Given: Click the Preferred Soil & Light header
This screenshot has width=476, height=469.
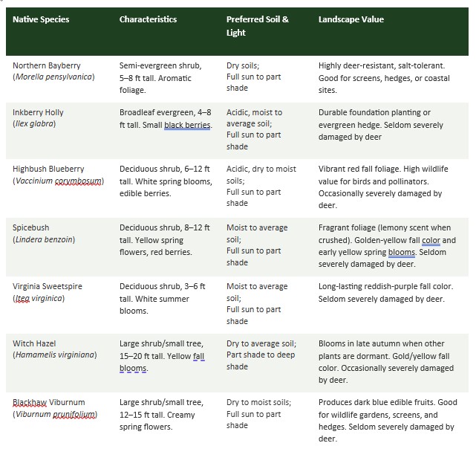Looking at the screenshot, I should (x=258, y=26).
